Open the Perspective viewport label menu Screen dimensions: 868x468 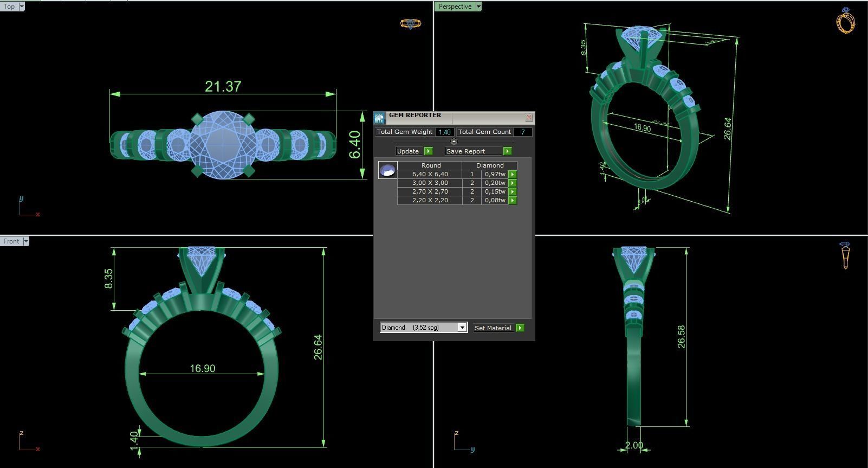pos(455,7)
